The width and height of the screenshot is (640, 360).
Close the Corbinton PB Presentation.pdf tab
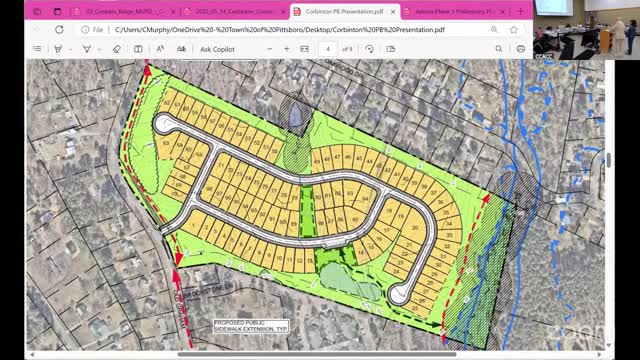pos(393,12)
